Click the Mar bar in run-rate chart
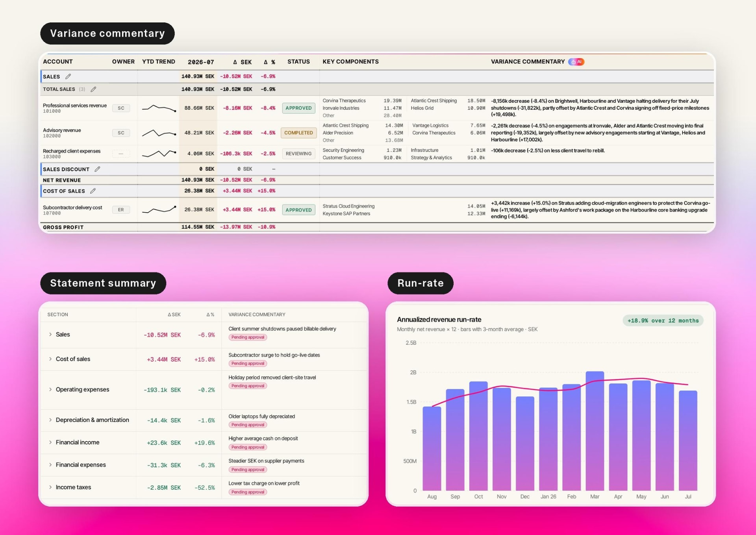The image size is (756, 535). coord(595,431)
